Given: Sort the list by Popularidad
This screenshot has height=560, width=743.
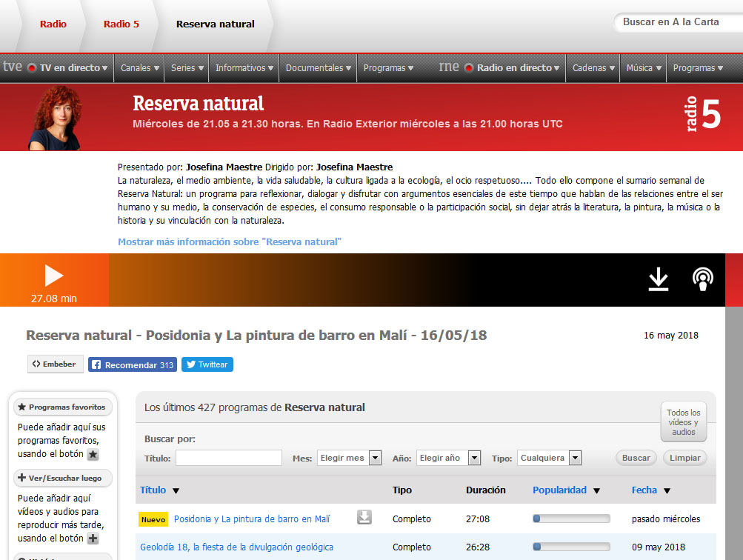Looking at the screenshot, I should pyautogui.click(x=566, y=490).
